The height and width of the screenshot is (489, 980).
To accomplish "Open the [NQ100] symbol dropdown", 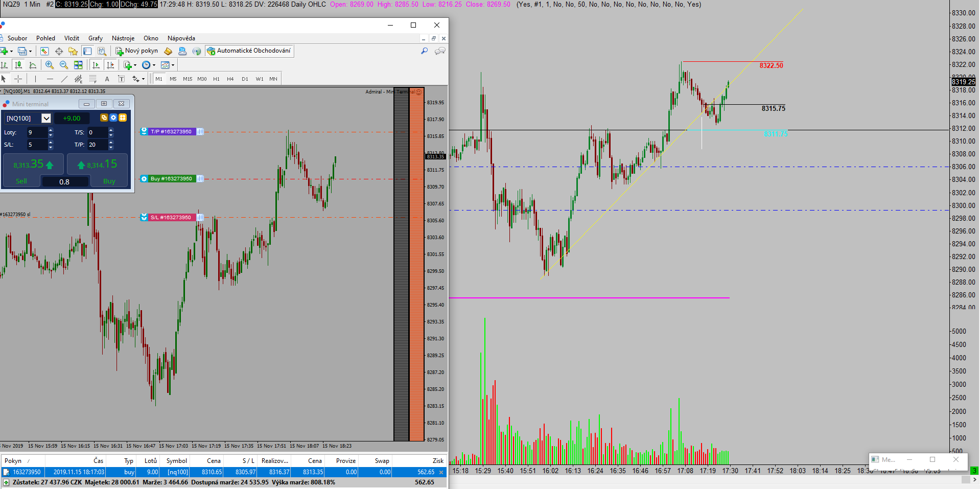I will [46, 118].
